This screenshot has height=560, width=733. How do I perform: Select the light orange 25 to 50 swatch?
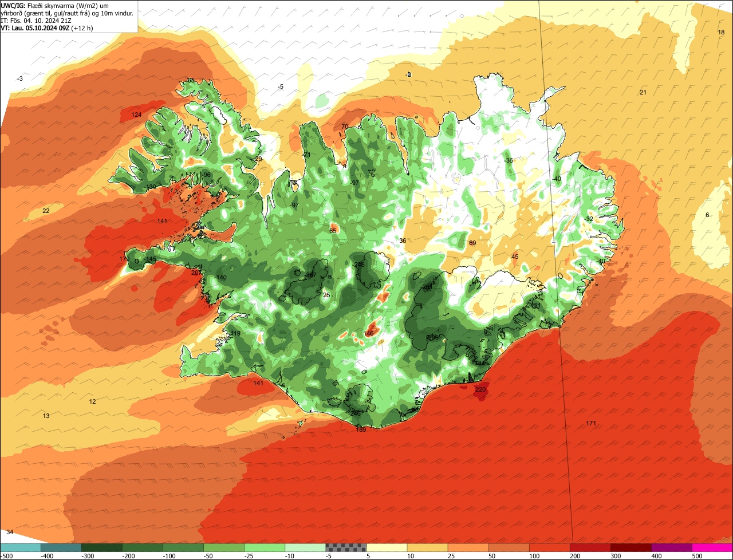pyautogui.click(x=468, y=547)
